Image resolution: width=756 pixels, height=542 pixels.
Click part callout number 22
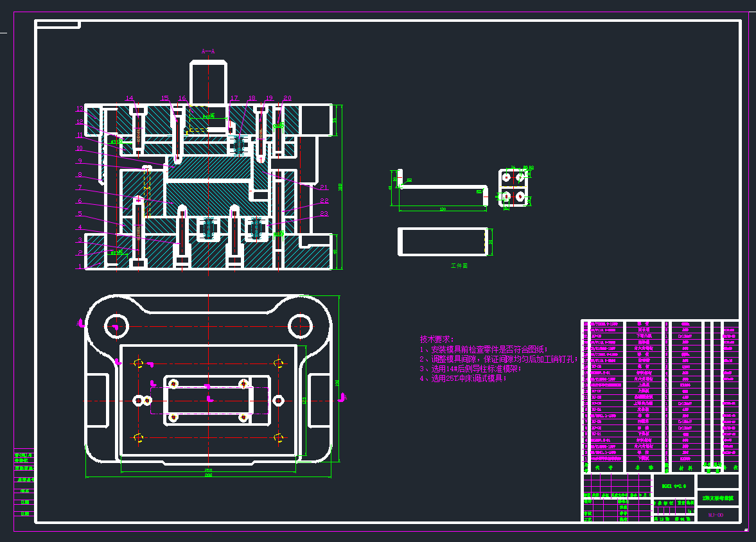point(324,200)
